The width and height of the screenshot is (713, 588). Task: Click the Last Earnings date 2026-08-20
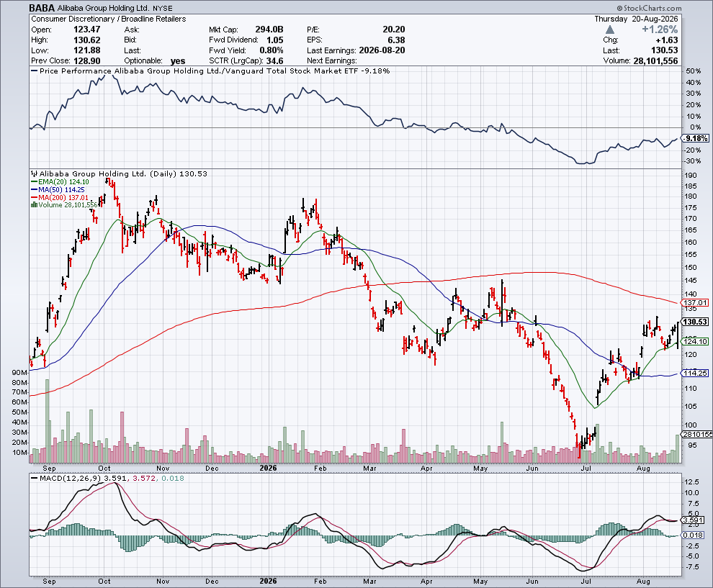(382, 50)
